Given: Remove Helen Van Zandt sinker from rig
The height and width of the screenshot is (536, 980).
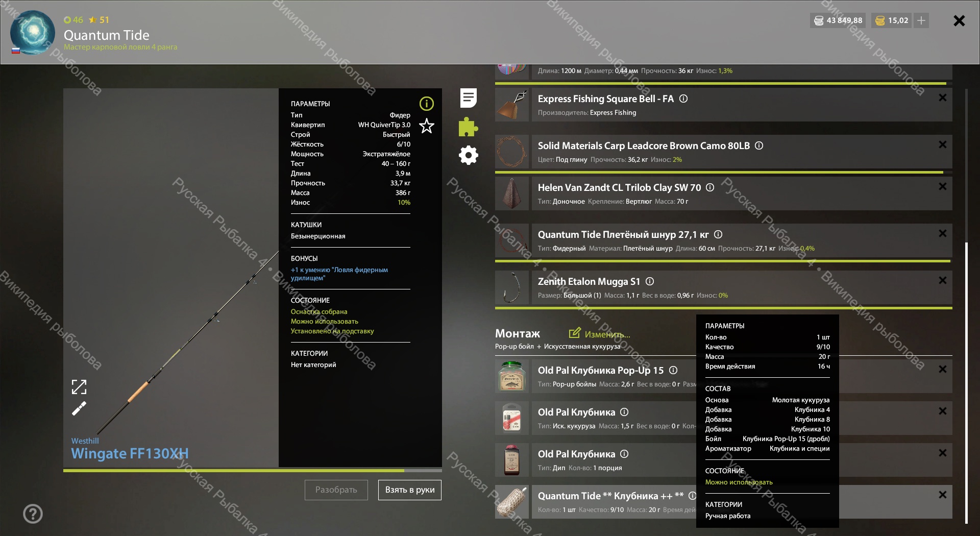Looking at the screenshot, I should pyautogui.click(x=943, y=186).
